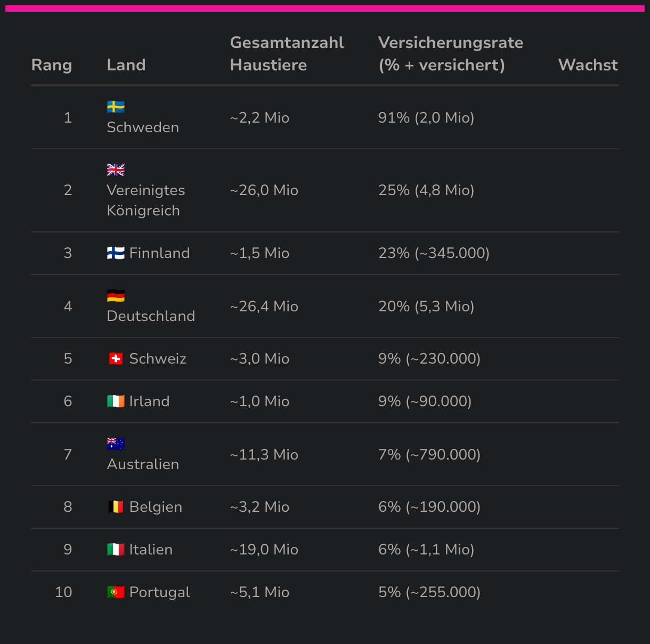The height and width of the screenshot is (644, 650).
Task: Click the Ireland flag icon
Action: (116, 401)
